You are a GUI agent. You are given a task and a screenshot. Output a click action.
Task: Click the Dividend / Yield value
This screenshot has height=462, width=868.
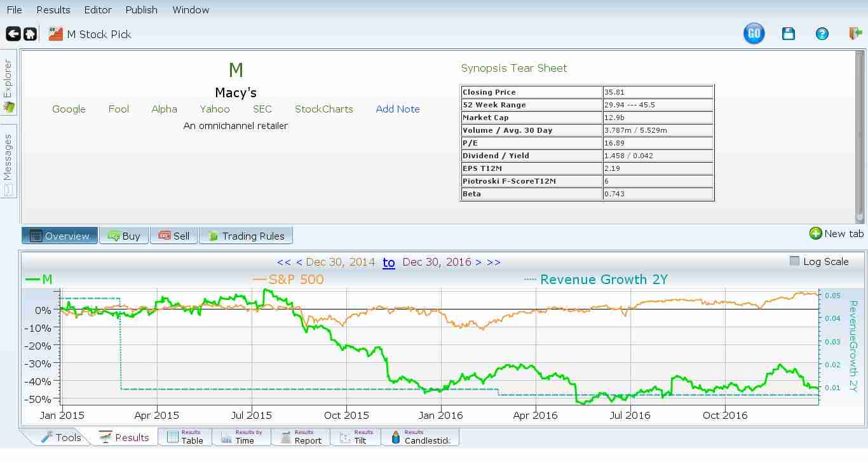click(x=658, y=156)
